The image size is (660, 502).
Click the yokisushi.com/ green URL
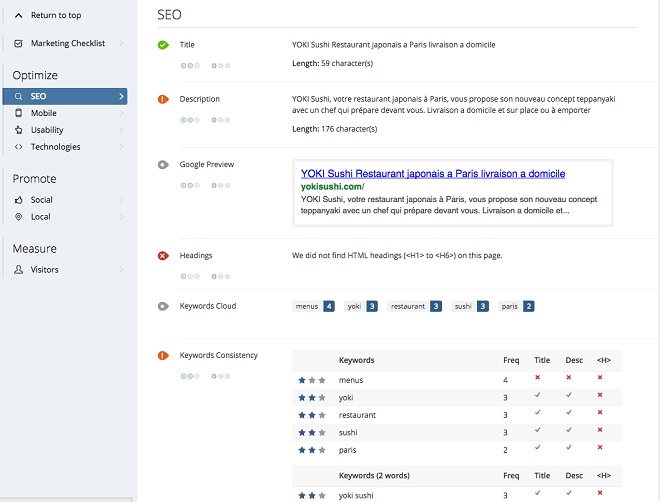click(x=332, y=186)
